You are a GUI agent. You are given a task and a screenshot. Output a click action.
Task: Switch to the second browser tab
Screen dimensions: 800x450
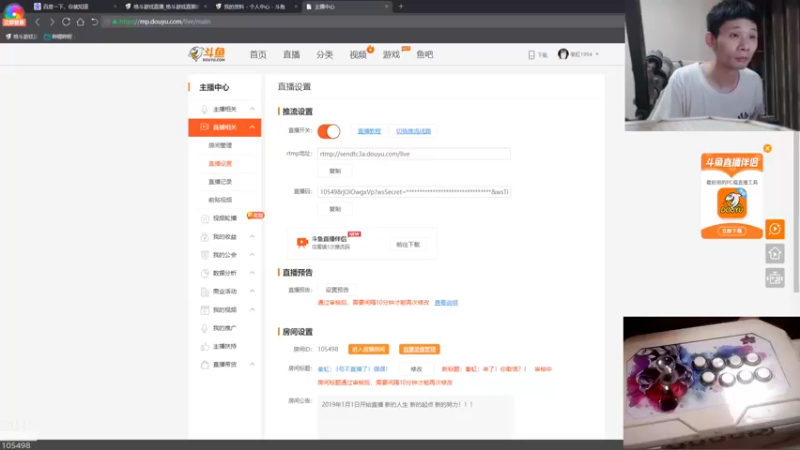[x=164, y=7]
